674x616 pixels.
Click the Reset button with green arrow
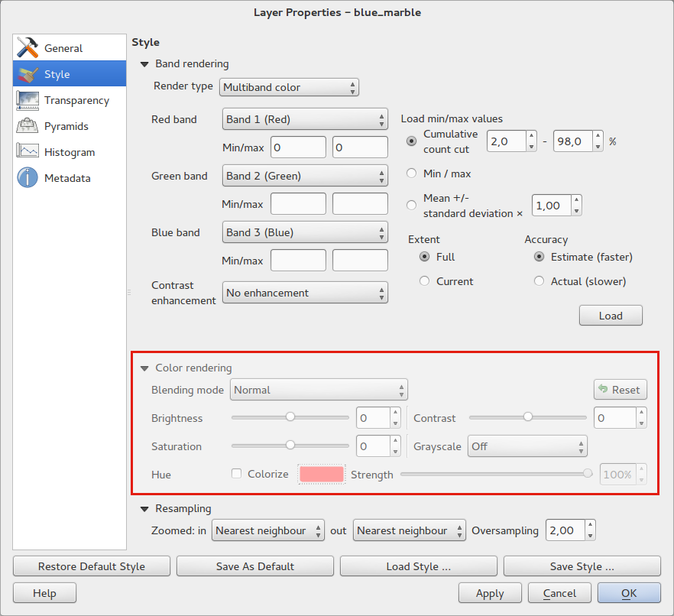(620, 390)
